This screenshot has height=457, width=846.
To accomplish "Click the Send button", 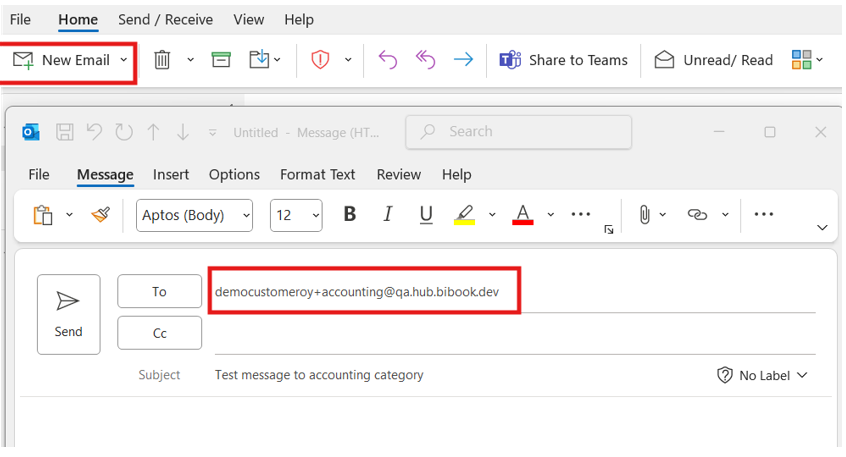I will pyautogui.click(x=69, y=315).
